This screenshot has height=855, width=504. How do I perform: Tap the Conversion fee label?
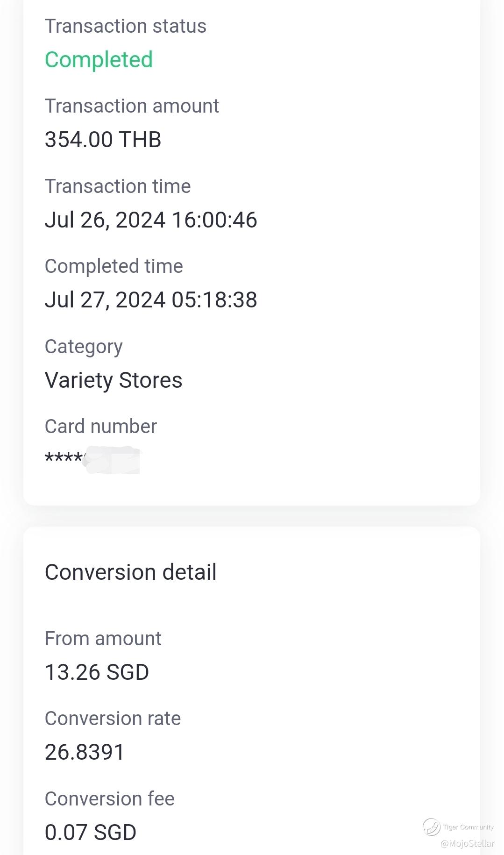[109, 799]
